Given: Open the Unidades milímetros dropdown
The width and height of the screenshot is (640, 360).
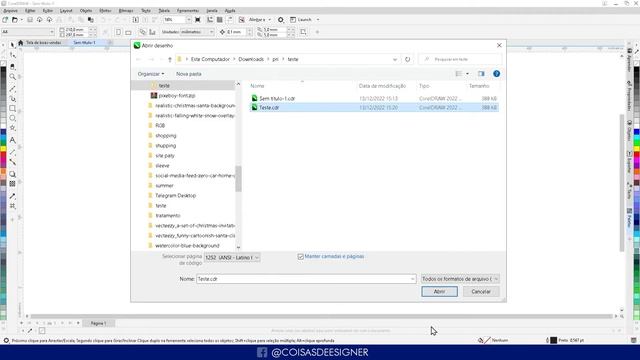Looking at the screenshot, I should (x=211, y=32).
